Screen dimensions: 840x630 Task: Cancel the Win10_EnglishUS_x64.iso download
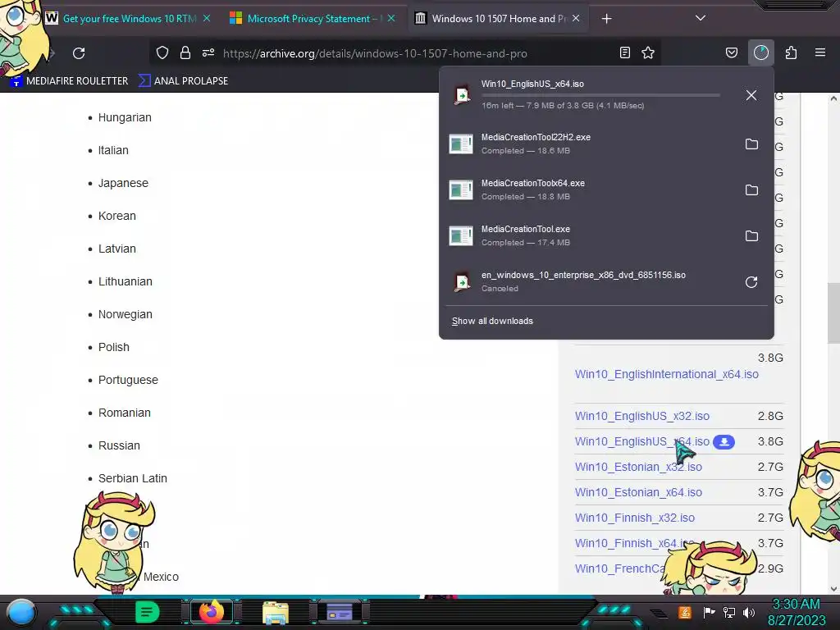[751, 95]
